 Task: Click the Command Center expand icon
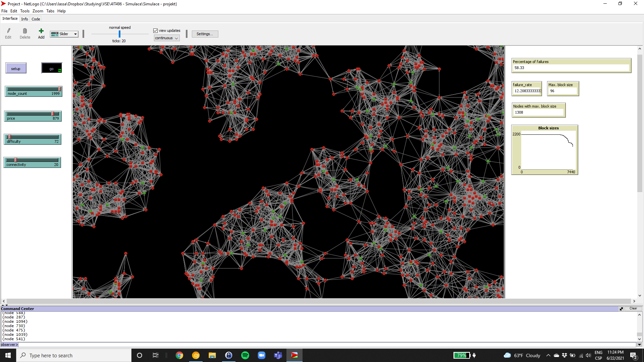621,309
